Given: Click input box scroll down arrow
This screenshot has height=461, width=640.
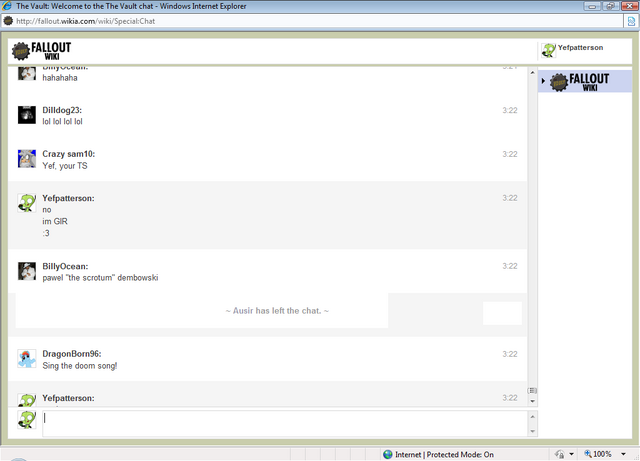Looking at the screenshot, I should [532, 431].
